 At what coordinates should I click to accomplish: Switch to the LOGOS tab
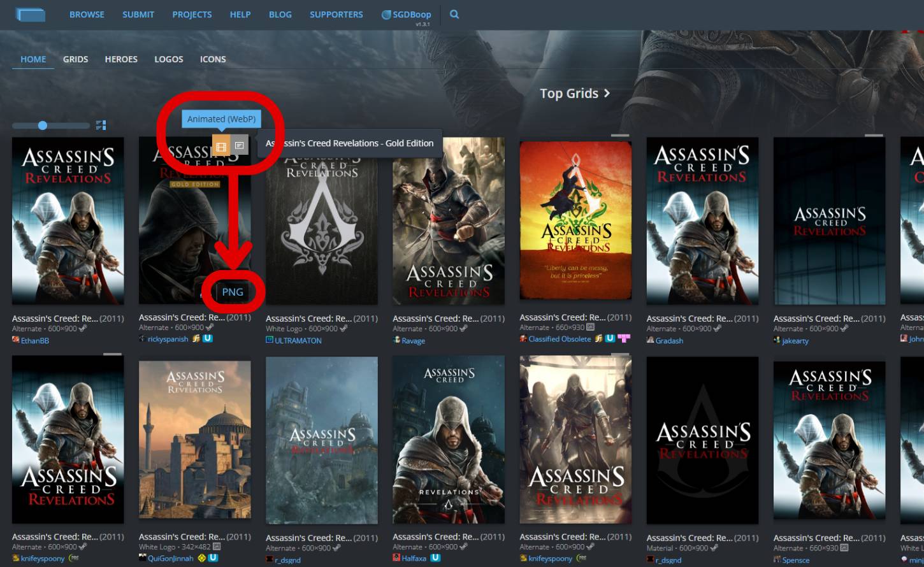169,59
